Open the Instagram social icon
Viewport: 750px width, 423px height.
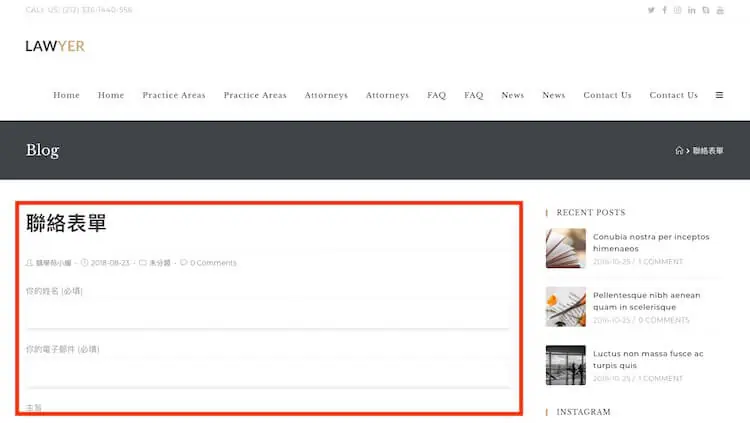[x=677, y=10]
